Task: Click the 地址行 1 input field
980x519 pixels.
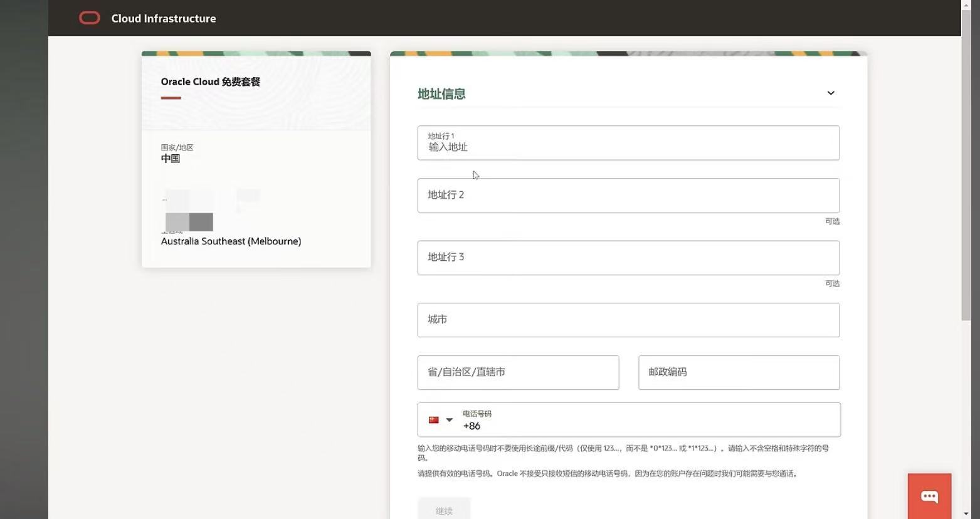Action: (x=628, y=143)
